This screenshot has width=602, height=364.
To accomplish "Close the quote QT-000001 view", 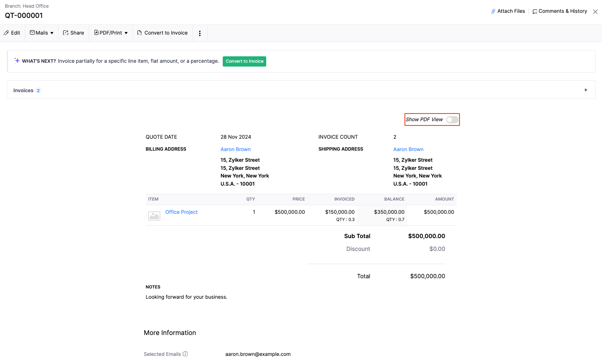I will (595, 12).
